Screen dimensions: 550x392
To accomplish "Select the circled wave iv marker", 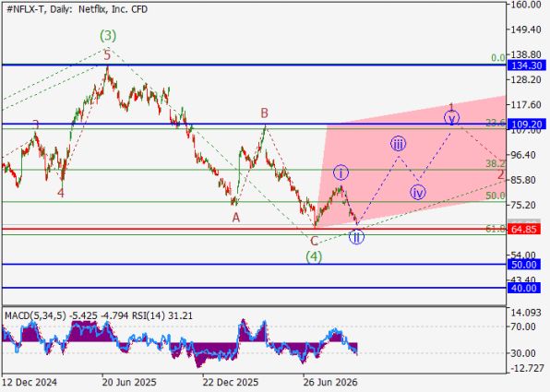I will pyautogui.click(x=417, y=193).
